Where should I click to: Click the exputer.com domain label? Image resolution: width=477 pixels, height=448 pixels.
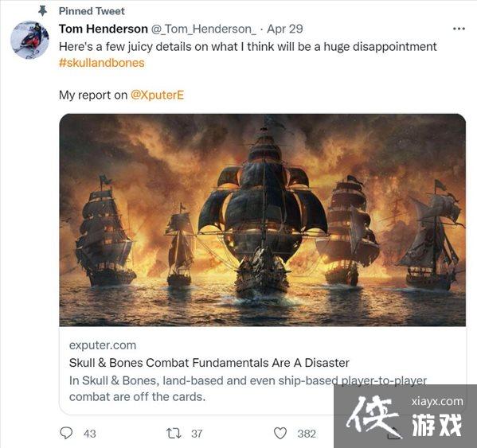(103, 345)
